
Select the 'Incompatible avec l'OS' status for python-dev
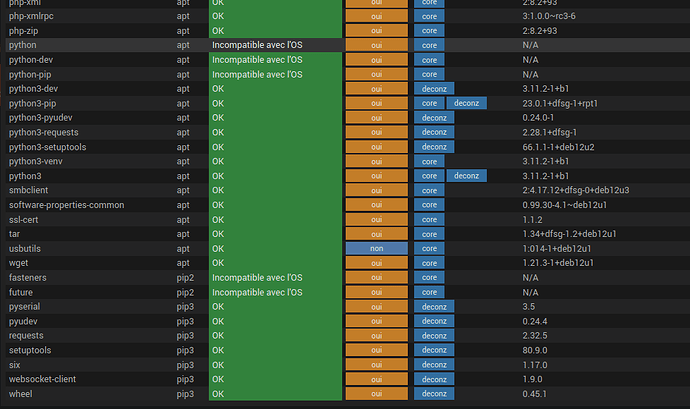coord(256,60)
